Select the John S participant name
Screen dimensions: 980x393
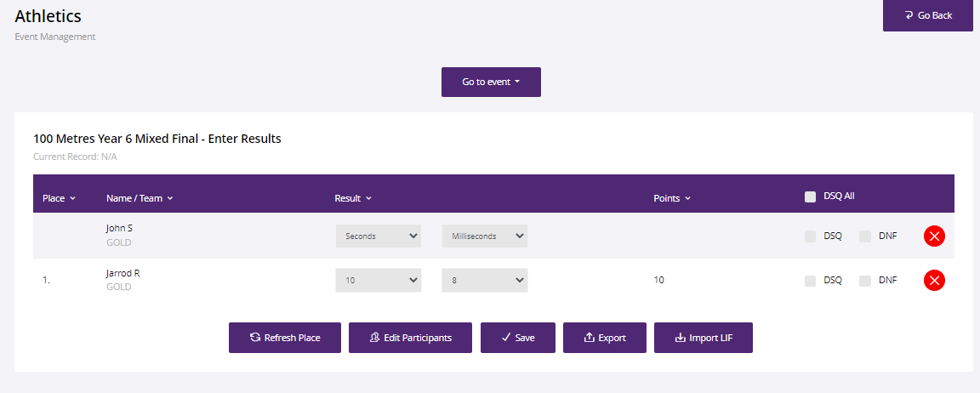tap(119, 228)
